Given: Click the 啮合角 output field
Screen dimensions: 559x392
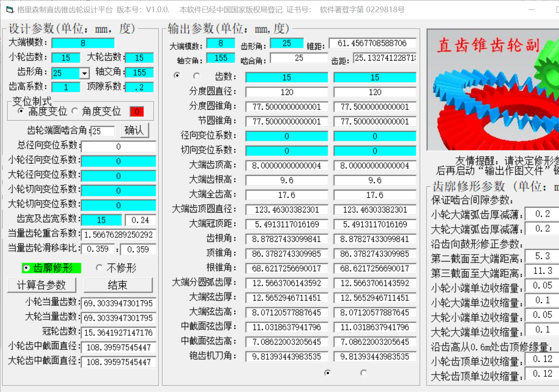Looking at the screenshot, I should click(299, 58).
